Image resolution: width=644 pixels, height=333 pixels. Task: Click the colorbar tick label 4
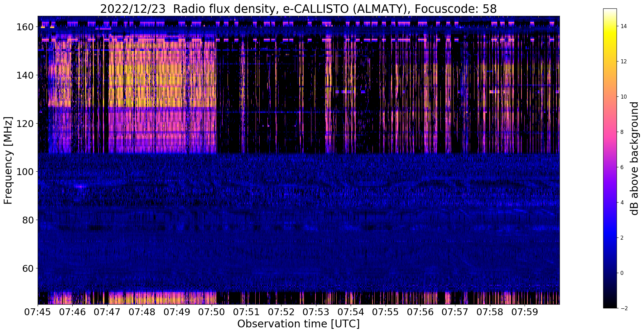click(x=622, y=203)
